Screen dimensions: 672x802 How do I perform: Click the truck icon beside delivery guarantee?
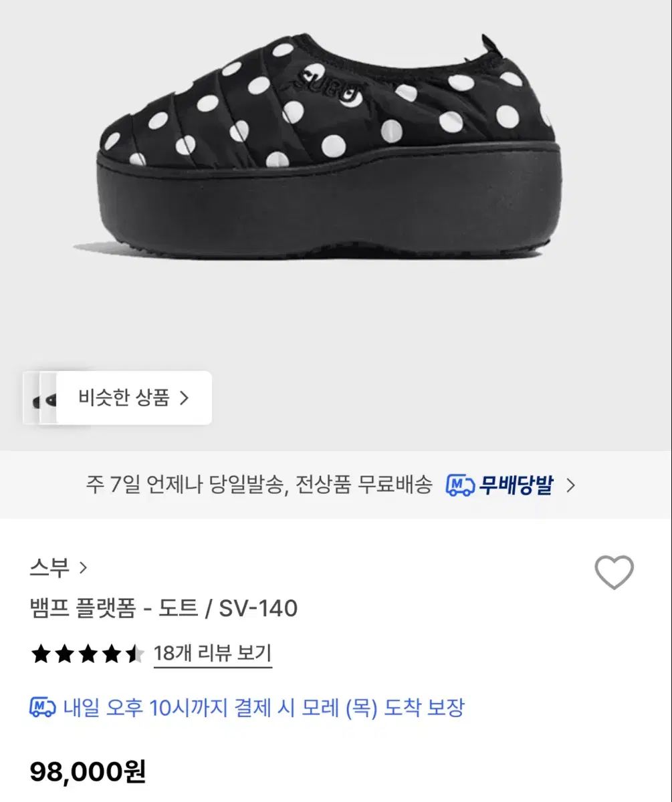point(43,707)
